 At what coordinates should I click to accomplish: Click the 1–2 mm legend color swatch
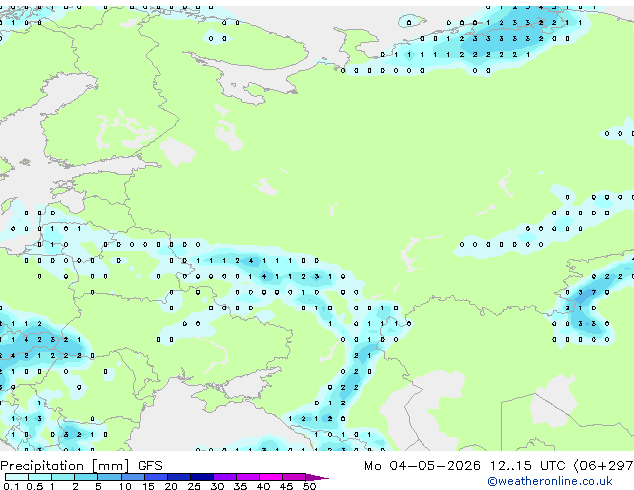(63, 477)
